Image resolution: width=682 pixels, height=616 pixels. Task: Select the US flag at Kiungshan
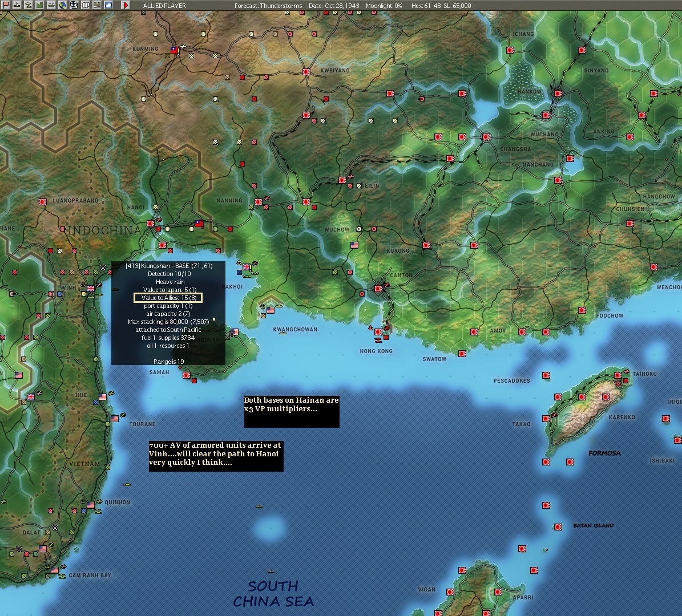point(234,332)
